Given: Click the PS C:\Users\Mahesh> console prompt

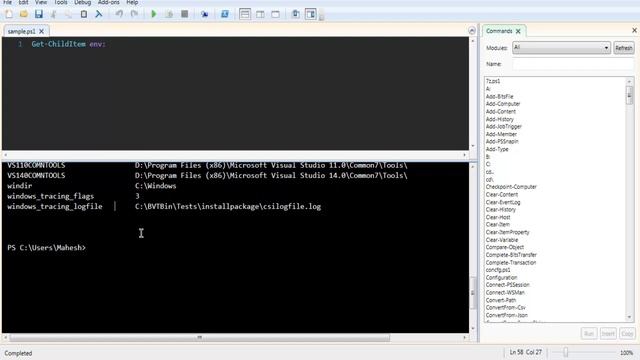Looking at the screenshot, I should point(46,248).
